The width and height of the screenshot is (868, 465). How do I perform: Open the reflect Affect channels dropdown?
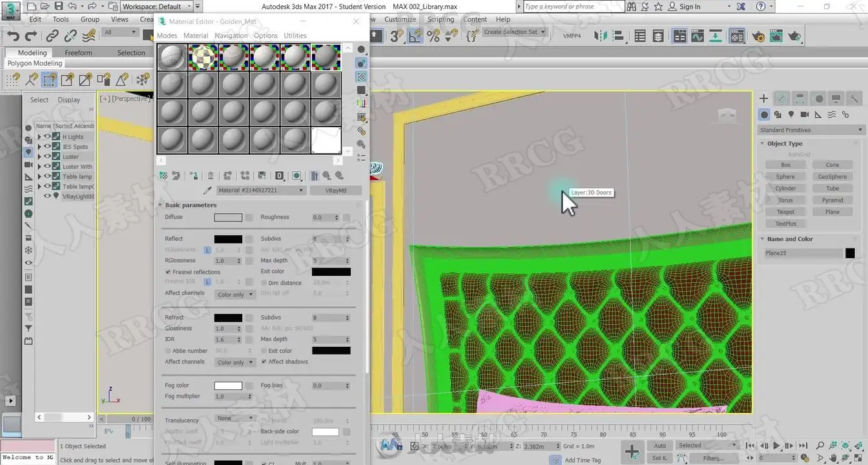click(x=234, y=294)
